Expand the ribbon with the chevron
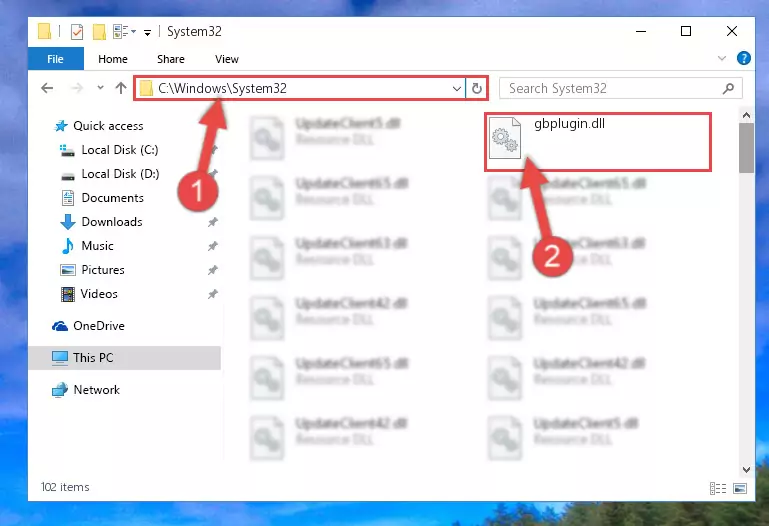The width and height of the screenshot is (769, 526). pos(721,58)
